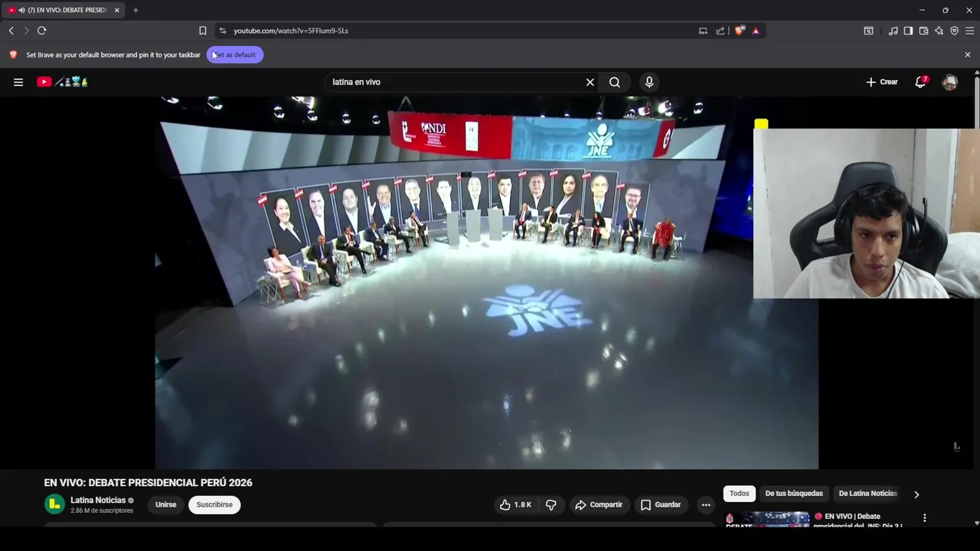The width and height of the screenshot is (980, 551).
Task: Open the suggested video titled 'EN VIVO | Debate'
Action: (857, 520)
